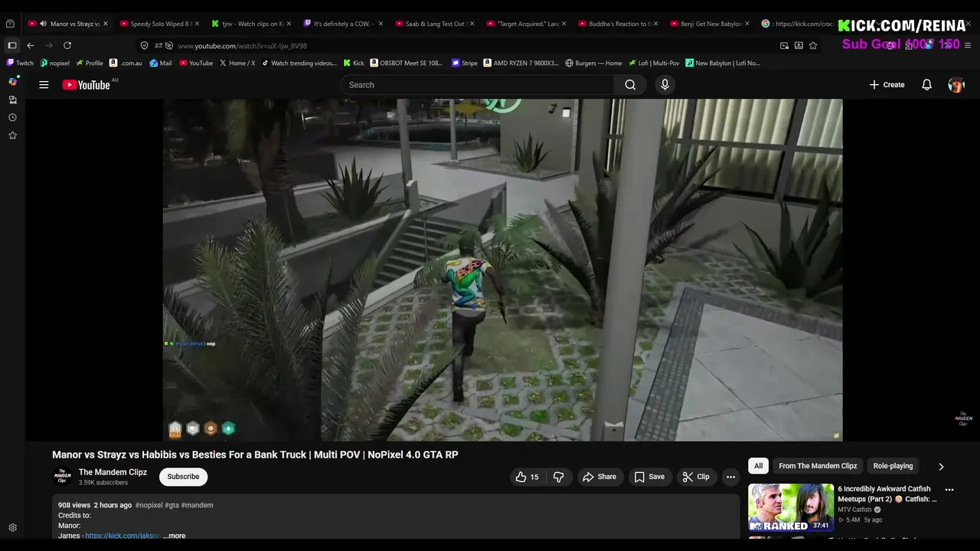Open the browser sidebar panel toggle

point(11,46)
